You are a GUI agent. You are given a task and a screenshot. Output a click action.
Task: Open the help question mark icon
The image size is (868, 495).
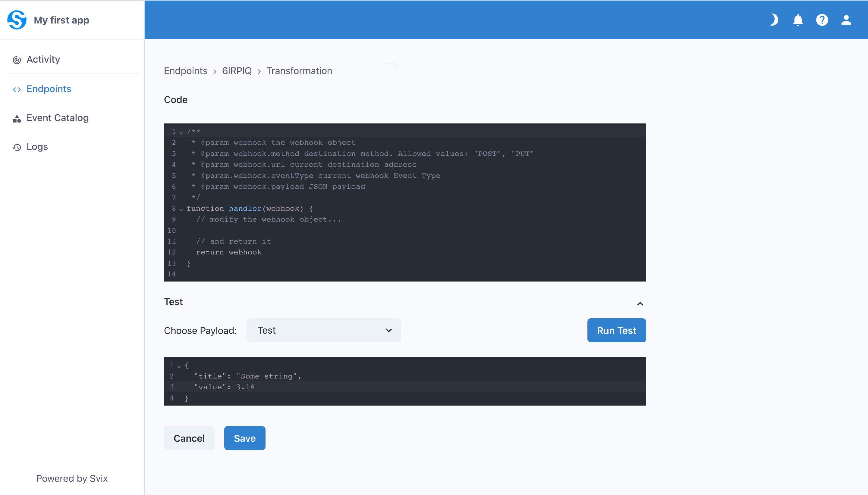822,20
